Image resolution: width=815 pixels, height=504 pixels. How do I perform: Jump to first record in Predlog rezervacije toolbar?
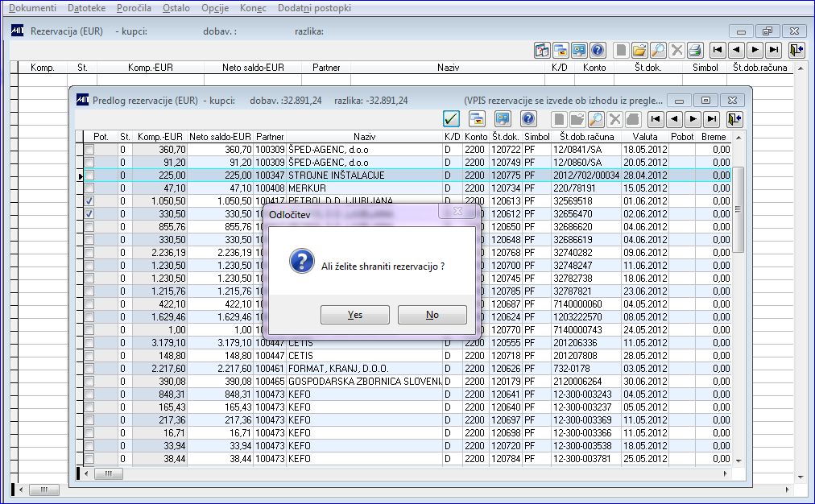(656, 119)
